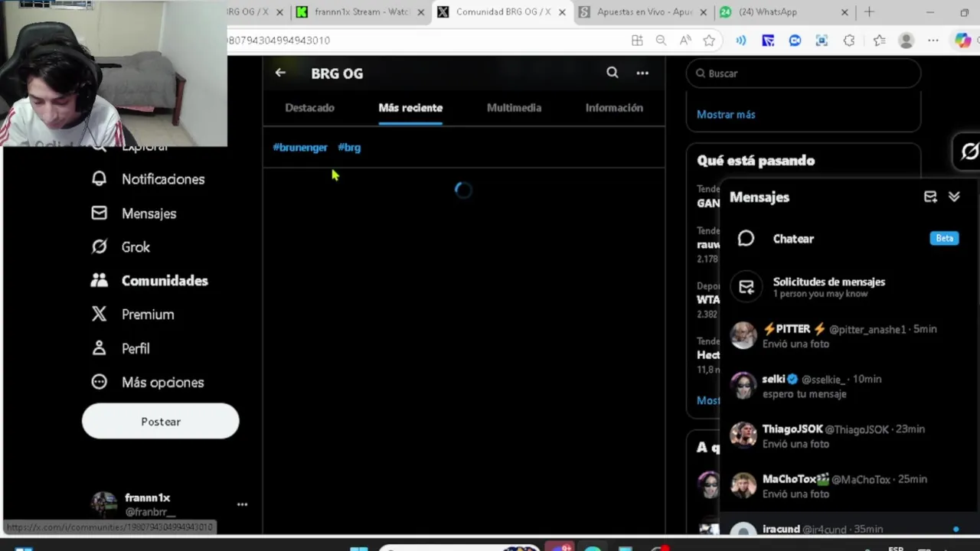Open the app grid icon in address bar
Image resolution: width=980 pixels, height=551 pixels.
click(637, 41)
